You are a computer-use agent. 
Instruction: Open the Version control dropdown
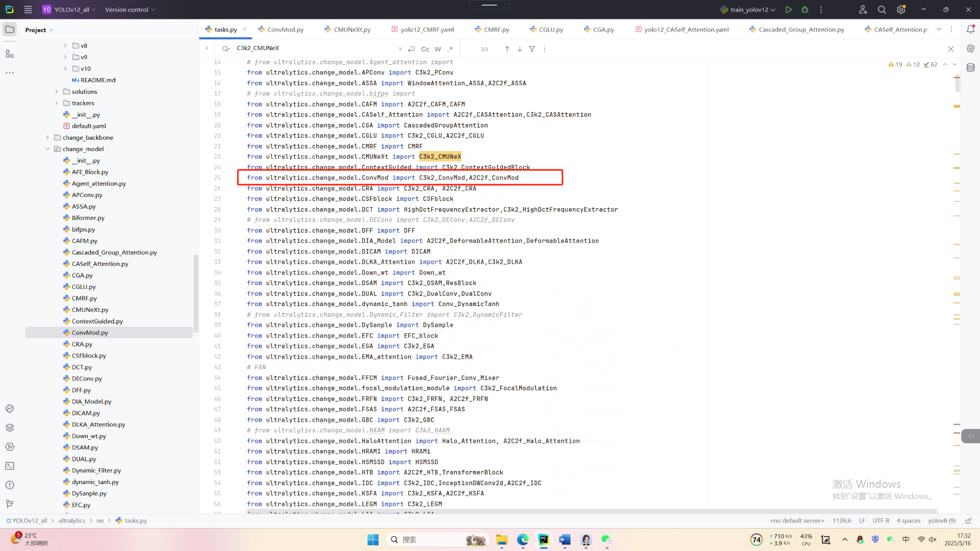point(130,10)
